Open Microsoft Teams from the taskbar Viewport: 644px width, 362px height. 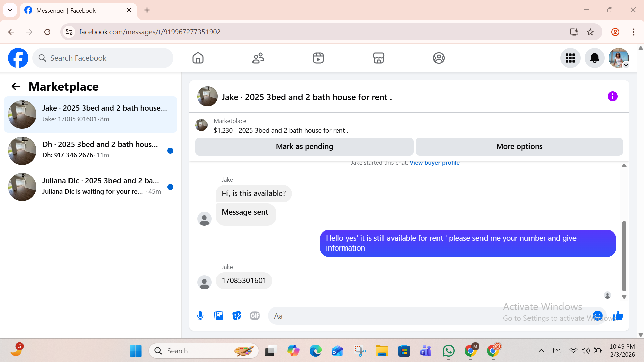(426, 351)
